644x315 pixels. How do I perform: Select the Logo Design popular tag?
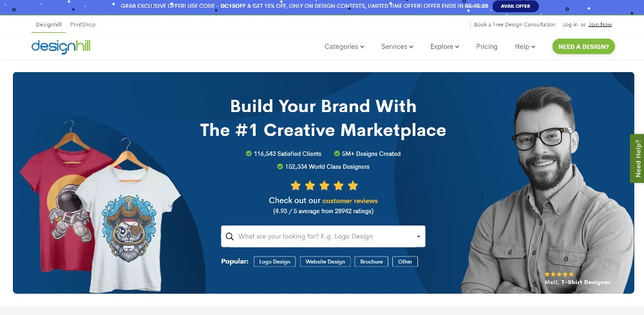(275, 262)
